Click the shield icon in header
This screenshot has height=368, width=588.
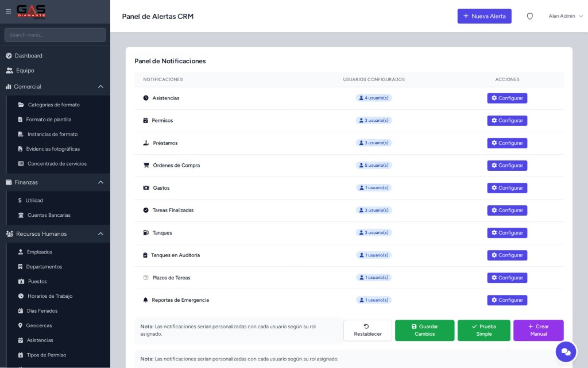[529, 16]
